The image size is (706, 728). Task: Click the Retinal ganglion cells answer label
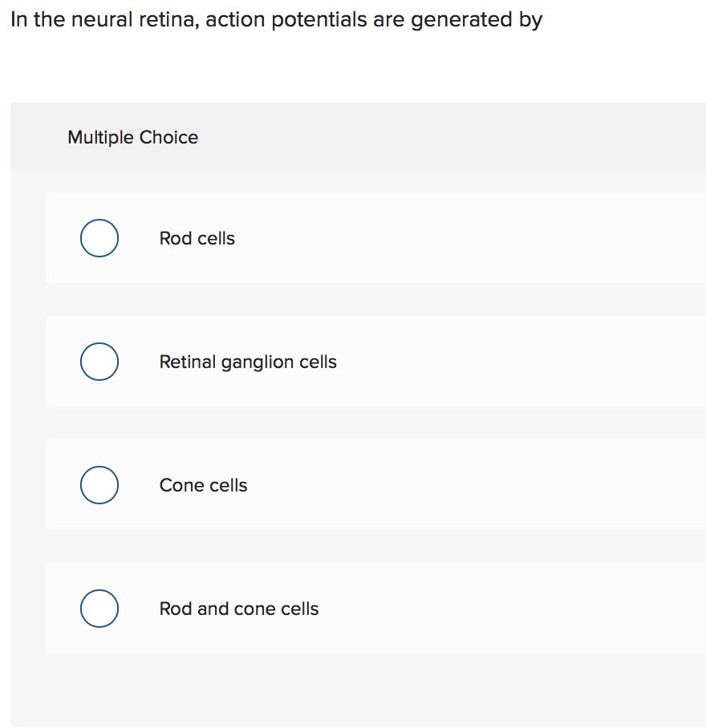247,362
